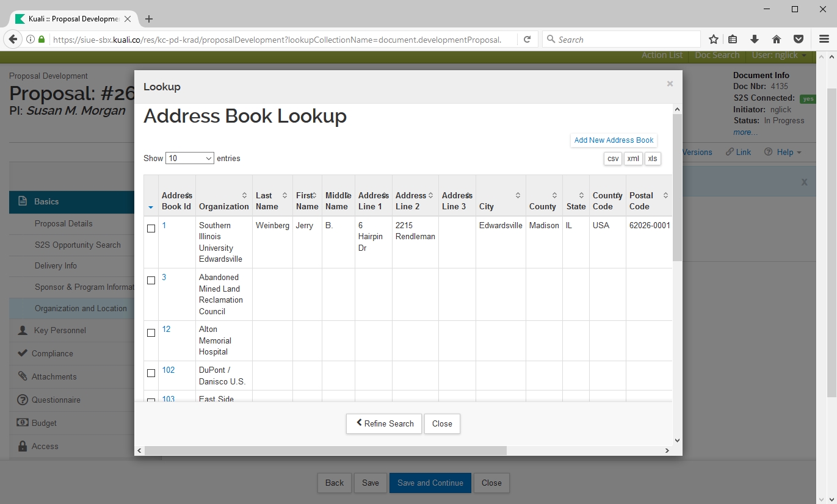The image size is (837, 504).
Task: Click Add New Address Book link
Action: point(614,140)
